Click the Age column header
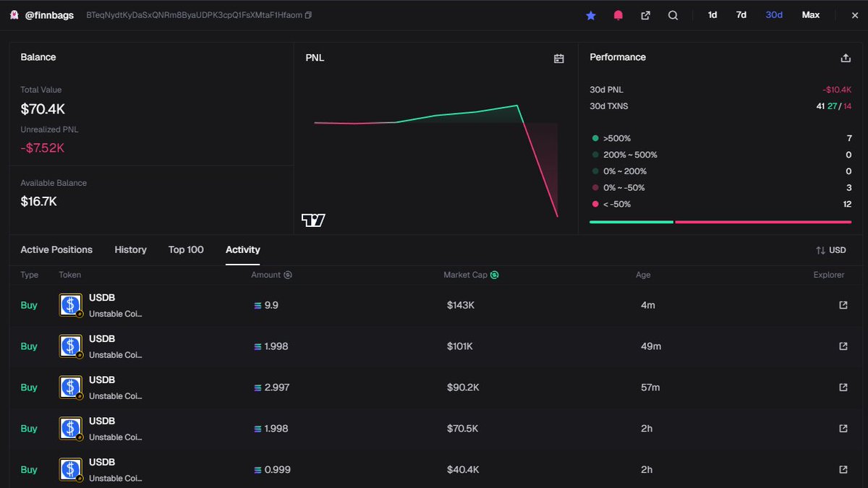Viewport: 868px width, 488px height. 643,275
